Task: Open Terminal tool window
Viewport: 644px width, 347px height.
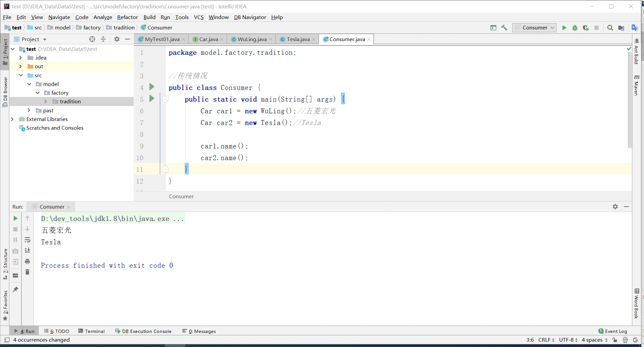Action: pyautogui.click(x=92, y=331)
